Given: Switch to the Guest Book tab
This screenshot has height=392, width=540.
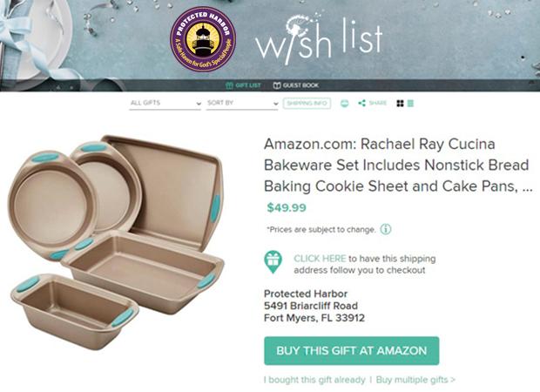Looking at the screenshot, I should (296, 85).
